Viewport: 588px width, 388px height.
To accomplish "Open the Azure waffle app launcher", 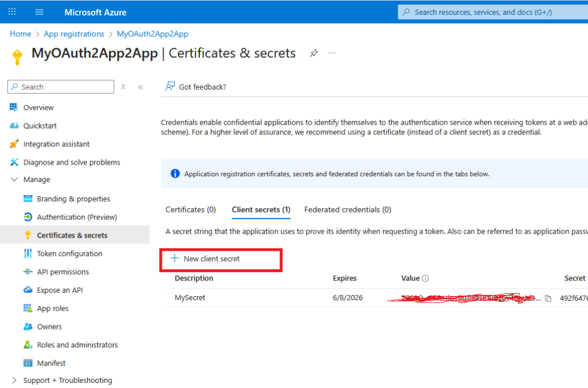I will (12, 12).
